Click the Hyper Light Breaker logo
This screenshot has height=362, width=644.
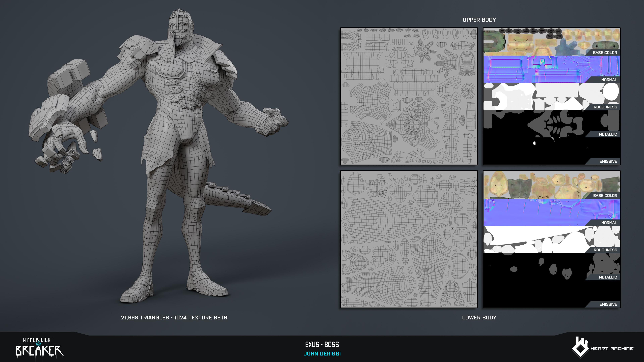[x=39, y=348]
